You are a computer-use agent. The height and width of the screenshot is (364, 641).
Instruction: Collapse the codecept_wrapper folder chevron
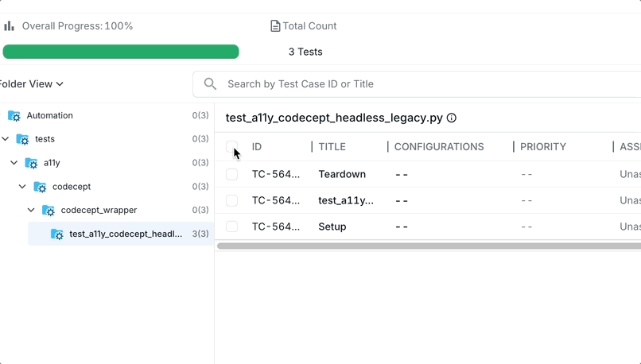32,211
